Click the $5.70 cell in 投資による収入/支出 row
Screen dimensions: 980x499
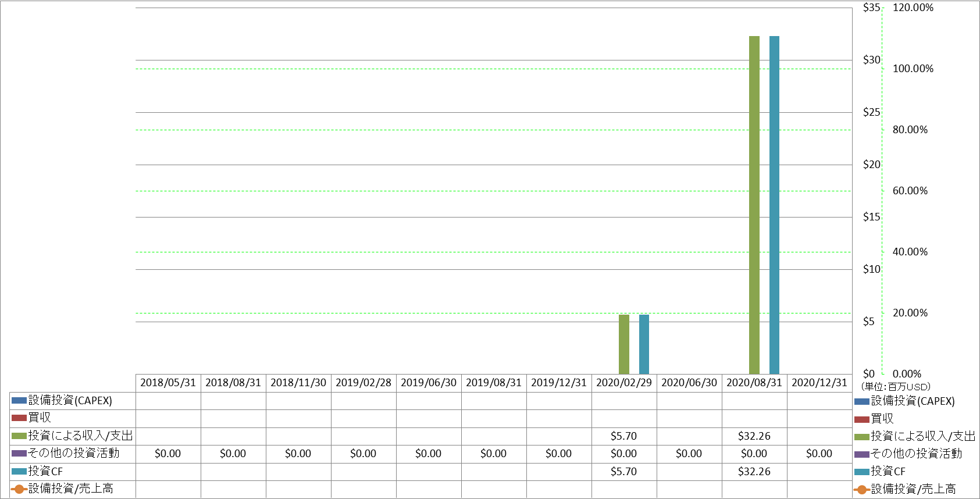[x=624, y=436]
